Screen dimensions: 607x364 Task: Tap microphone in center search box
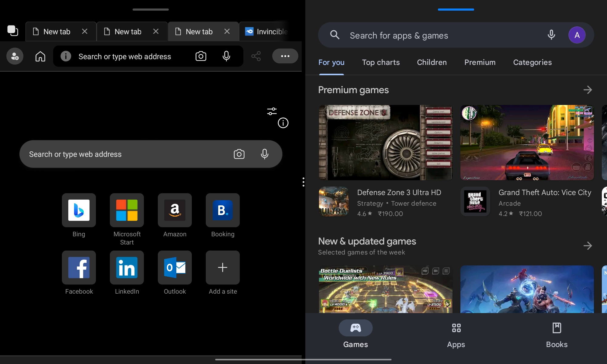265,154
